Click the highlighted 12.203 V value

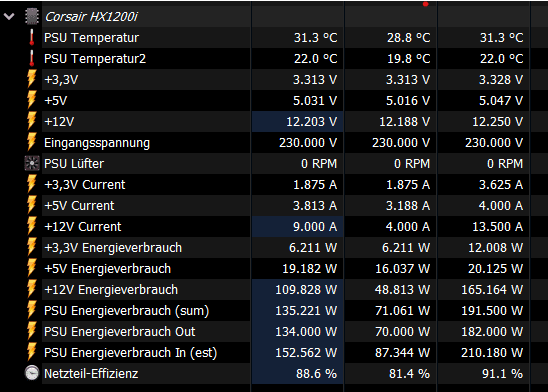(x=311, y=122)
